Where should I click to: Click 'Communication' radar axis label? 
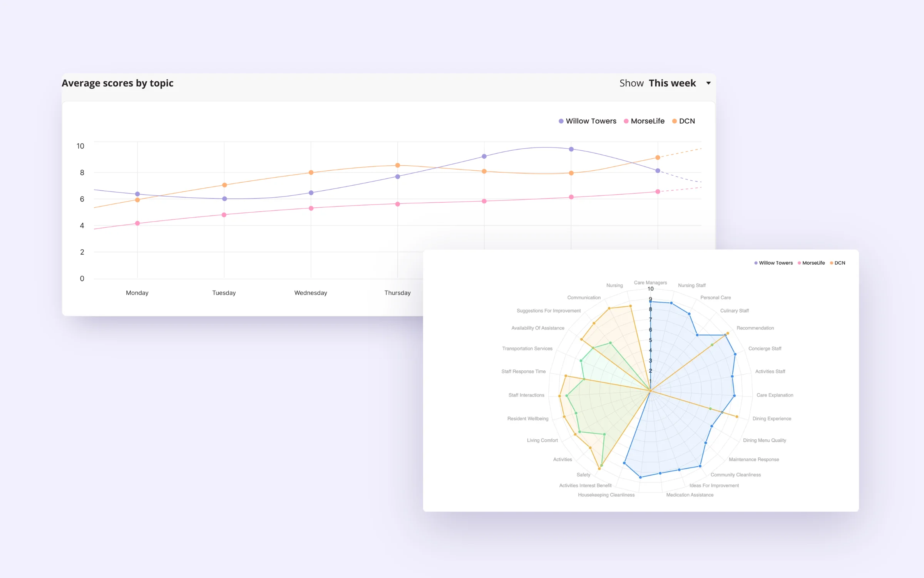[x=584, y=297]
